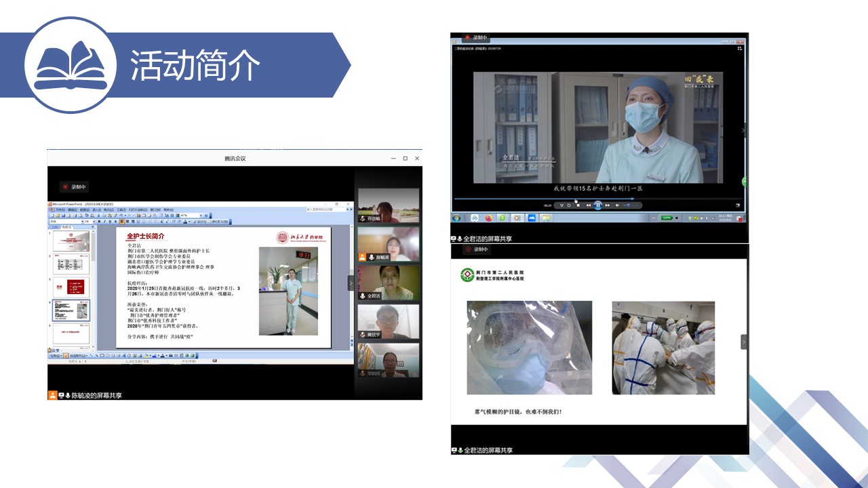This screenshot has width=868, height=488.
Task: Toggle shuffle in the media player
Action: (x=561, y=205)
